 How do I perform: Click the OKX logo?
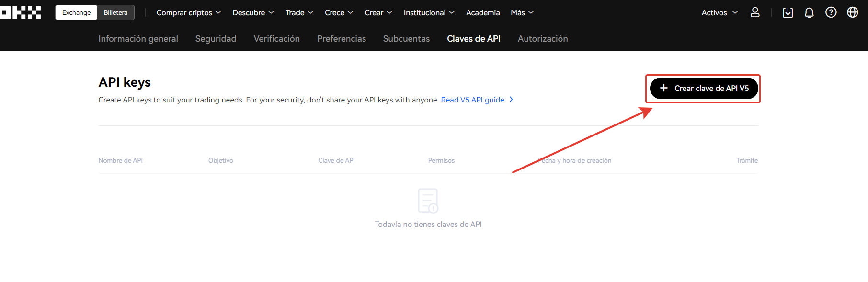point(21,12)
